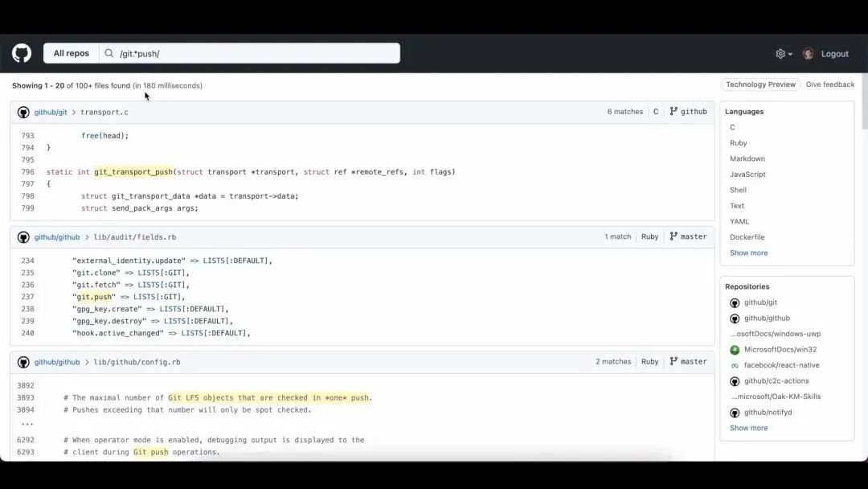
Task: Click the github branch name in transport.c header
Action: [x=694, y=111]
